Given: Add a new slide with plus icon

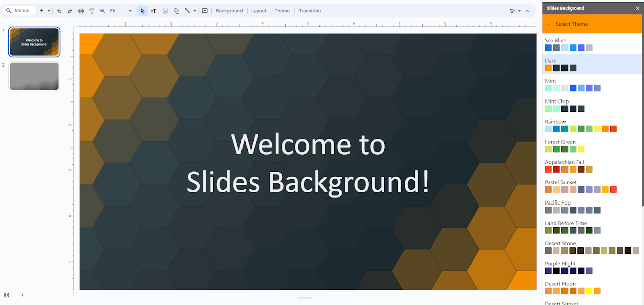Looking at the screenshot, I should click(42, 11).
